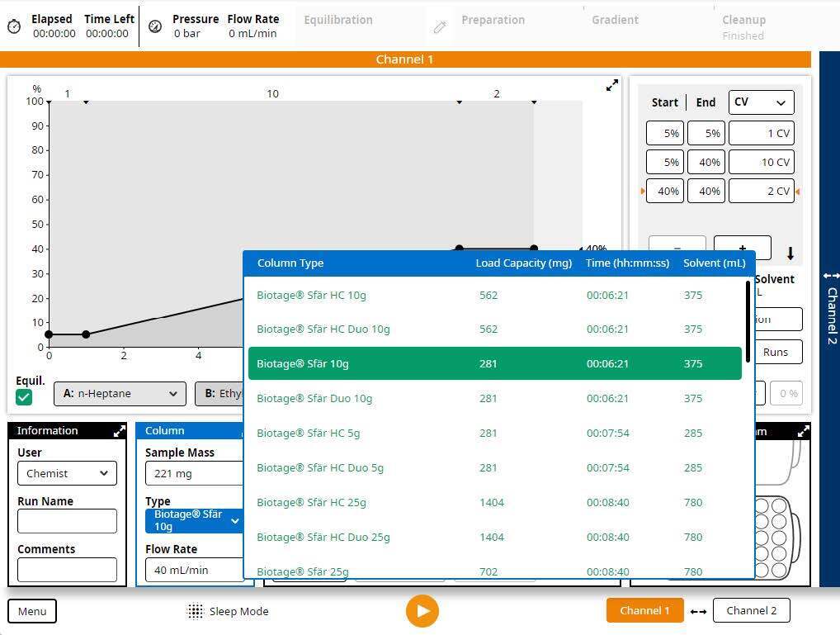This screenshot has height=635, width=840.
Task: Expand the gradient chart to fullscreen
Action: [x=611, y=85]
